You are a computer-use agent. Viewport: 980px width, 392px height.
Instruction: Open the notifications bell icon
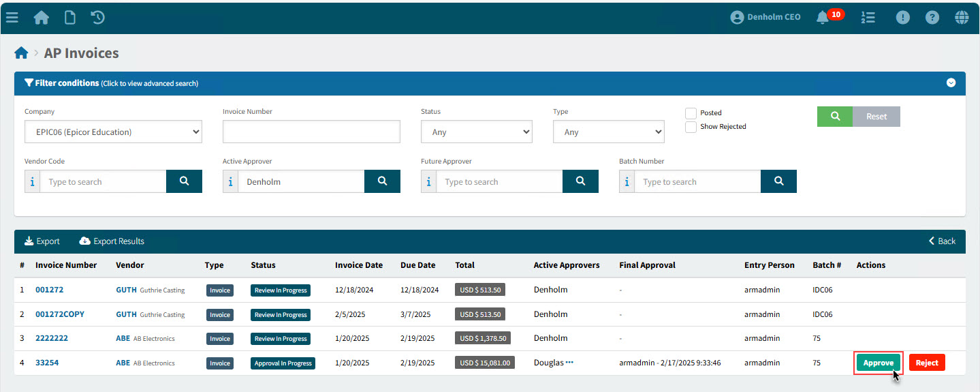[x=823, y=18]
